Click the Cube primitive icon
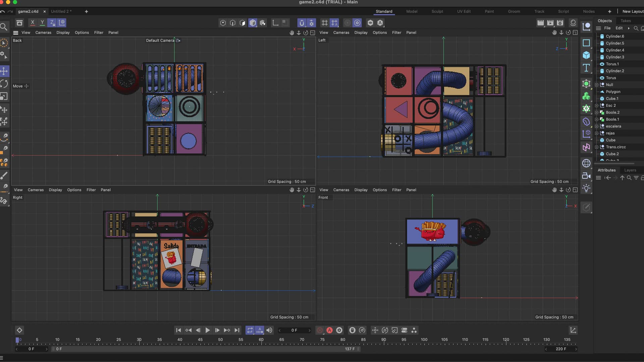Screen dimensions: 644x362 coord(586,55)
